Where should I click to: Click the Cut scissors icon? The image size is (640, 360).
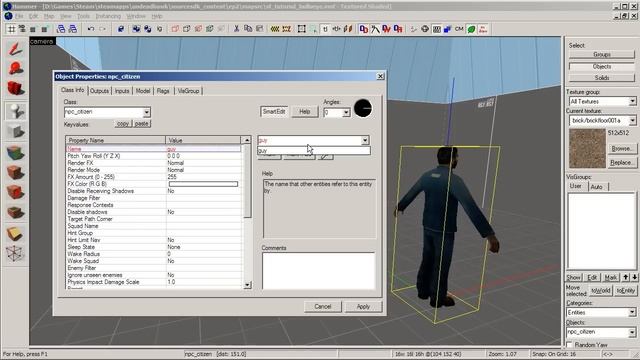pyautogui.click(x=236, y=29)
